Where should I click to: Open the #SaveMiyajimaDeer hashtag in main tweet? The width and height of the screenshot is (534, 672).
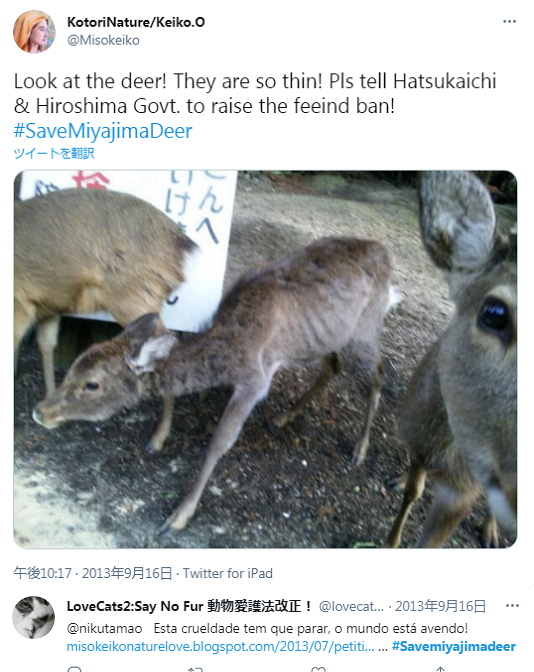point(103,131)
